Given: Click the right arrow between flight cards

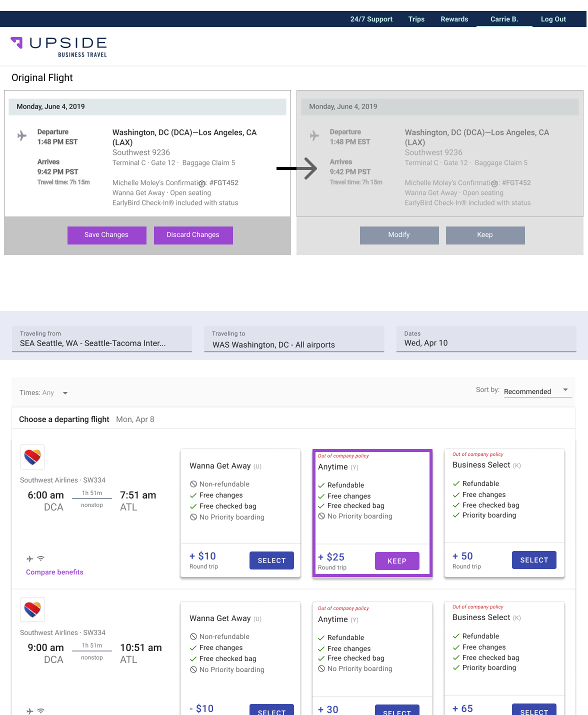Looking at the screenshot, I should (298, 168).
